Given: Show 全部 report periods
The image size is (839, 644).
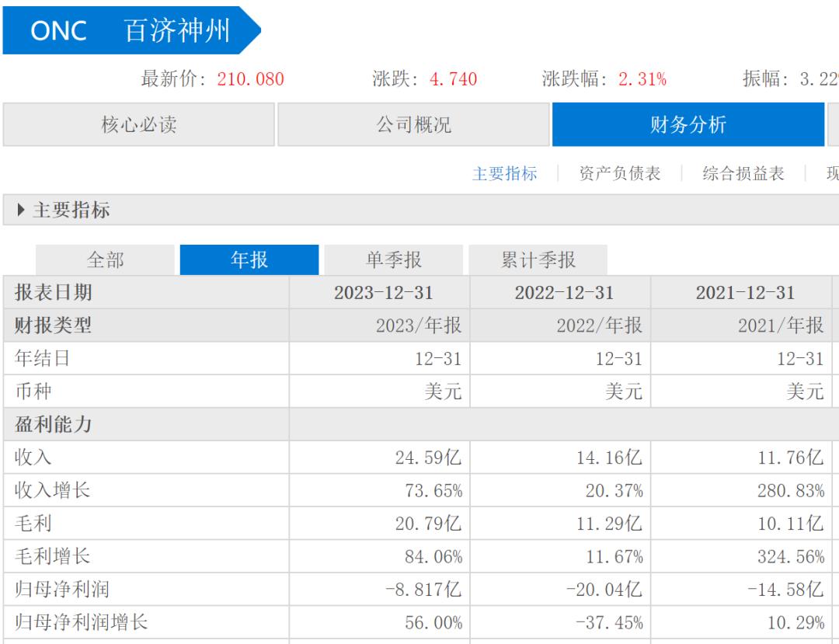Looking at the screenshot, I should (x=106, y=260).
